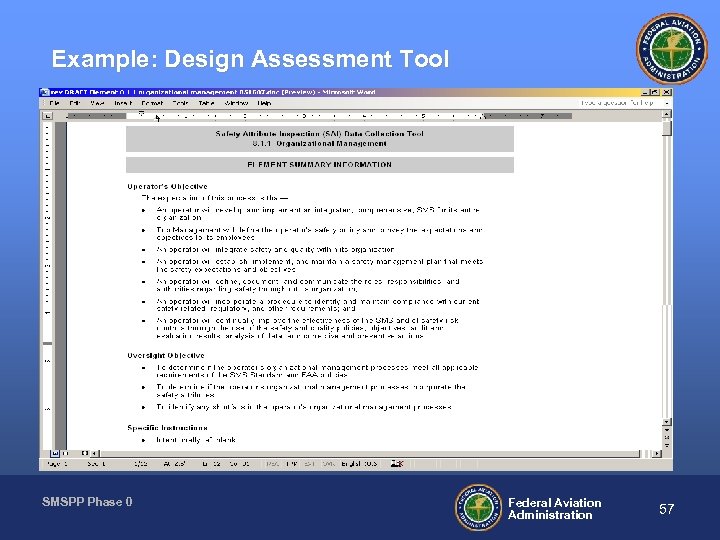This screenshot has width=720, height=540.
Task: Switch to Outline view button
Action: click(85, 453)
